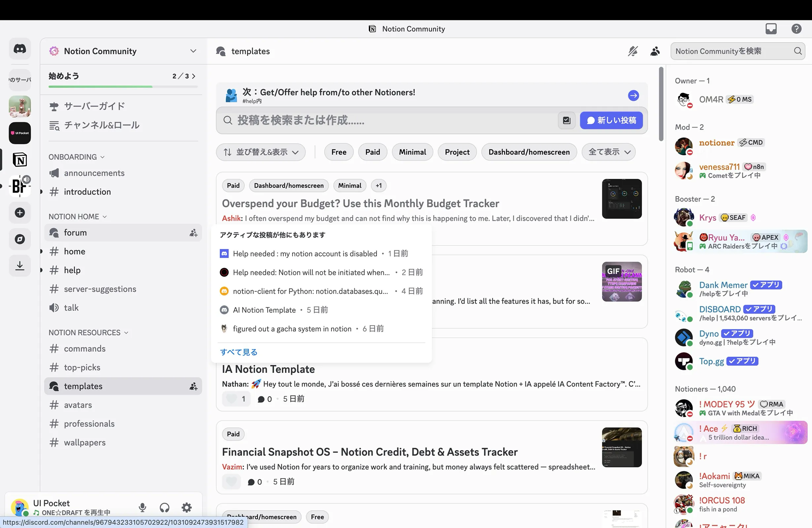Toggle the Paid tag filter
Image resolution: width=812 pixels, height=528 pixels.
[373, 152]
